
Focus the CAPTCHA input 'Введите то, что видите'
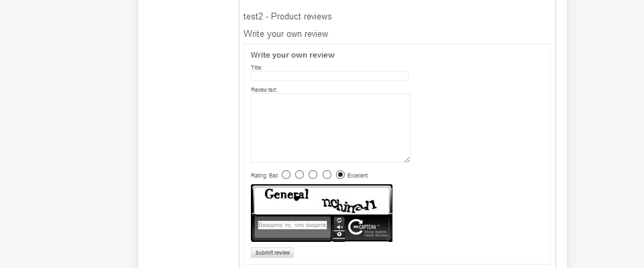click(292, 225)
